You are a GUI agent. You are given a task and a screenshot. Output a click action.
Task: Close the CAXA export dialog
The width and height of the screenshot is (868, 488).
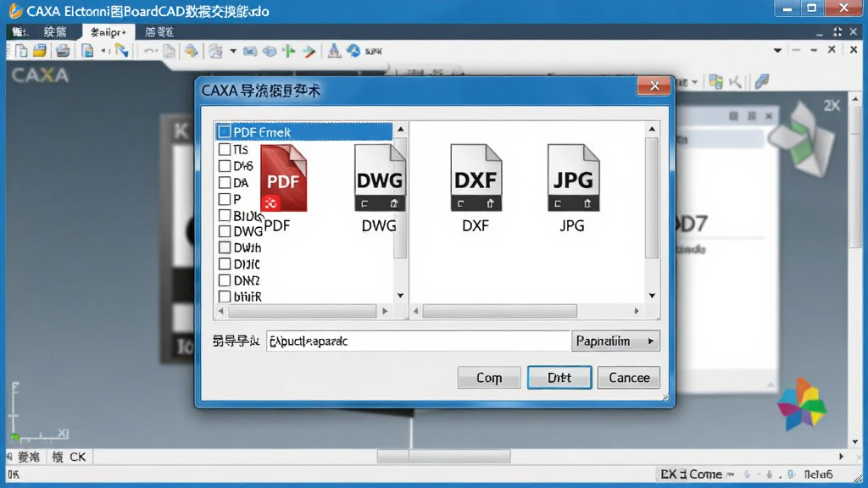point(654,86)
